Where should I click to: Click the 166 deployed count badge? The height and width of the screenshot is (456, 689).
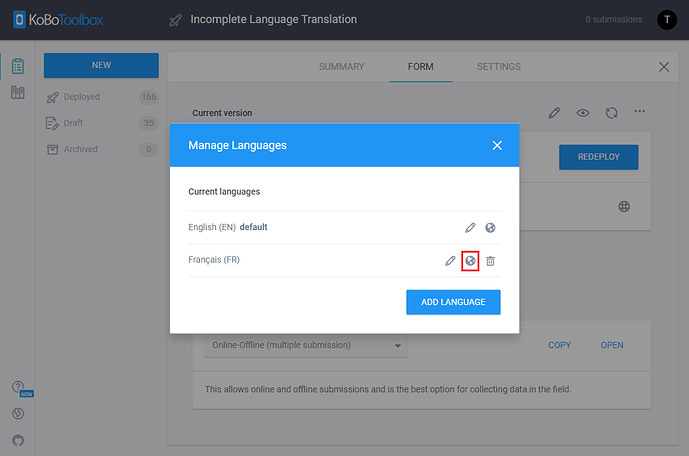click(149, 97)
